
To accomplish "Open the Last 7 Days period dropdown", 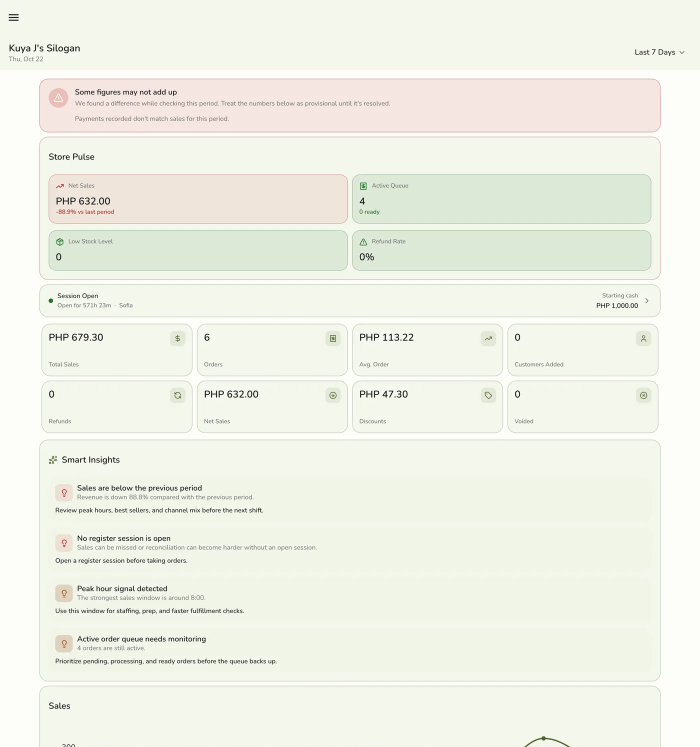I will pyautogui.click(x=659, y=52).
